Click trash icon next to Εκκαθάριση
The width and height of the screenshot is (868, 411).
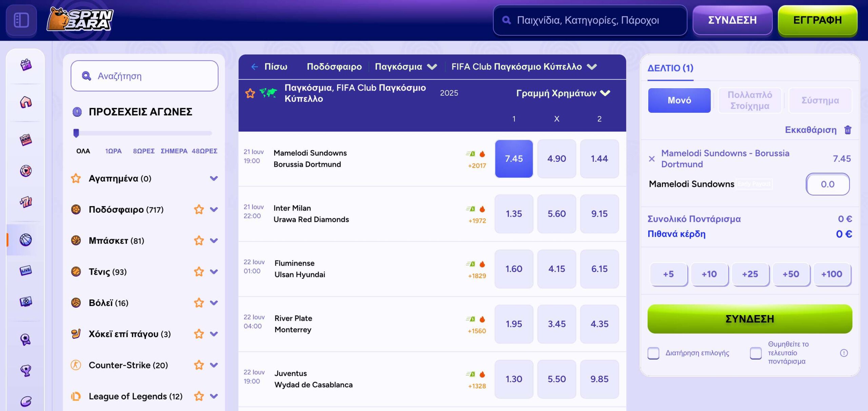coord(848,130)
